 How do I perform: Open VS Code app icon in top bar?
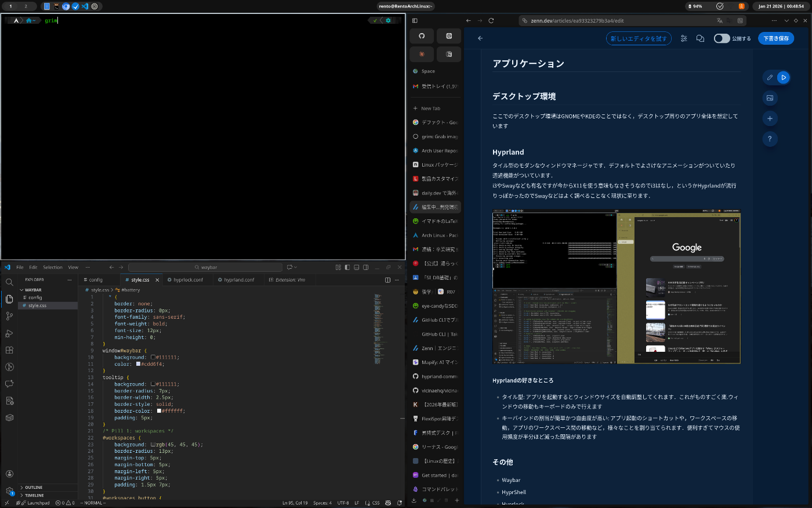click(85, 6)
